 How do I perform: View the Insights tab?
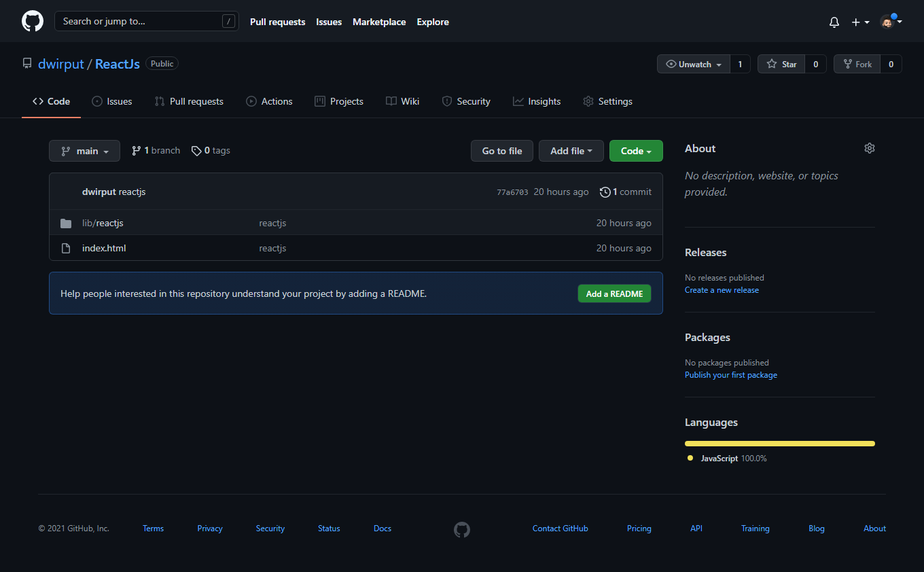pos(537,101)
